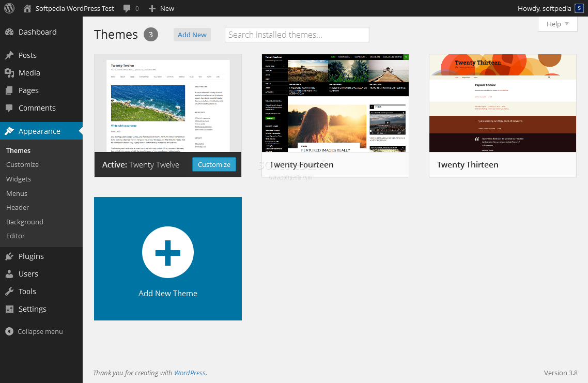Click the large plus circle to add theme
Screen dimensions: 588x383
point(167,252)
